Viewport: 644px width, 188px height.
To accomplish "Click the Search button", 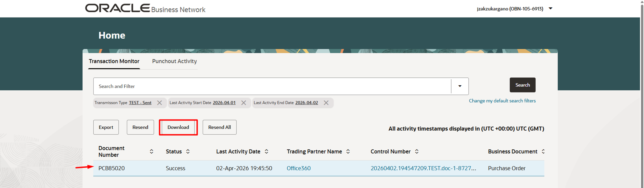I will pyautogui.click(x=522, y=85).
